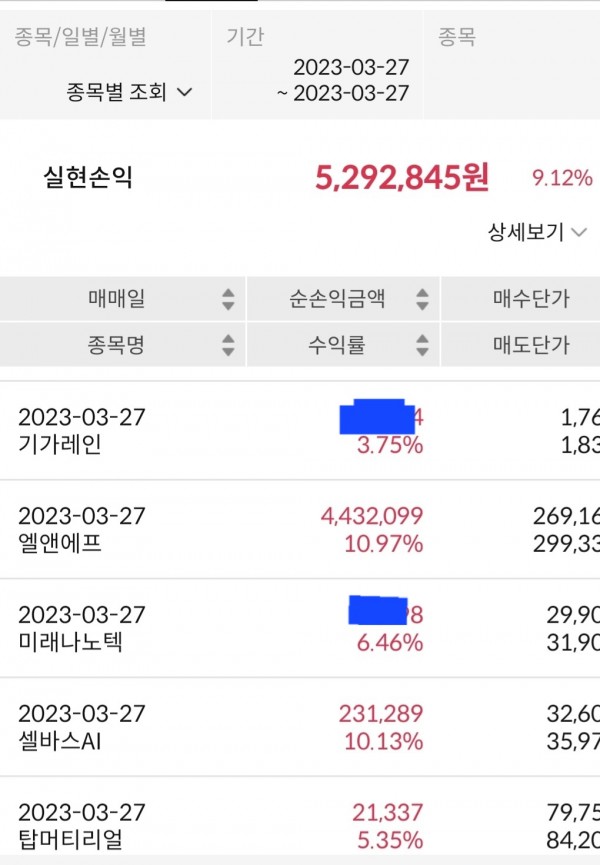Viewport: 600px width, 865px height.
Task: Sort by 순손익금액 using its sort arrows
Action: click(x=422, y=298)
